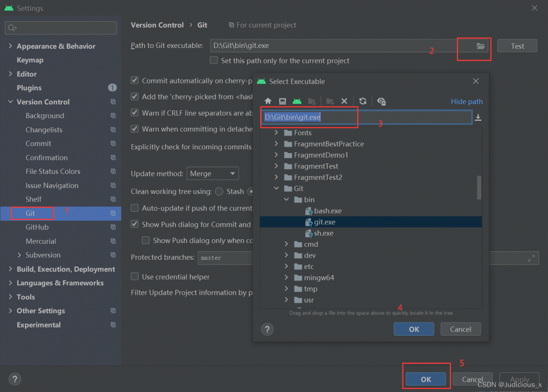Open Keymap settings page
The image size is (548, 392).
[x=30, y=60]
